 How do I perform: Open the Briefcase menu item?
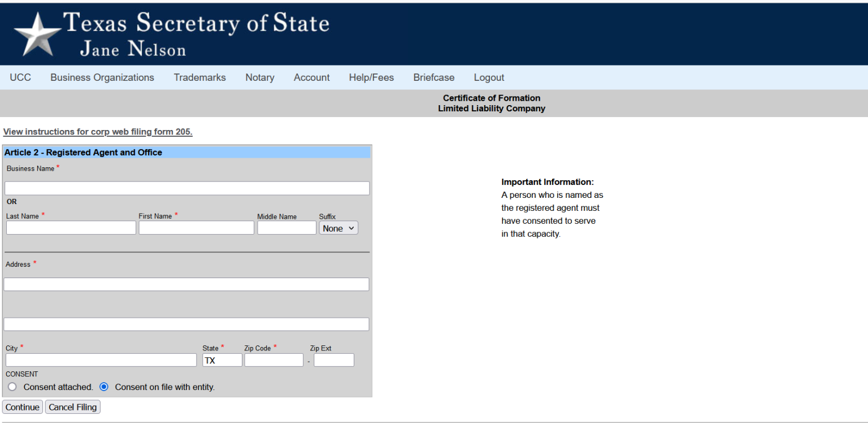[x=433, y=77]
